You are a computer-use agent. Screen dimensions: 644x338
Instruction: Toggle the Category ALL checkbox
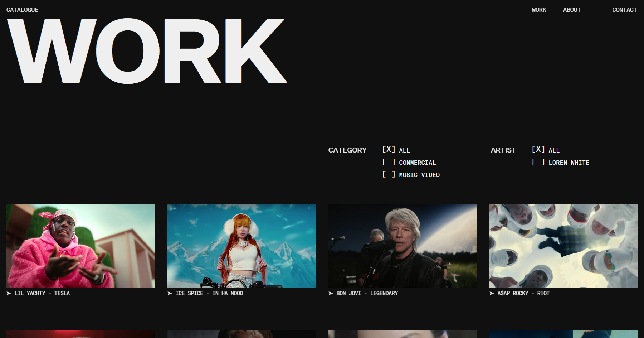tap(389, 150)
